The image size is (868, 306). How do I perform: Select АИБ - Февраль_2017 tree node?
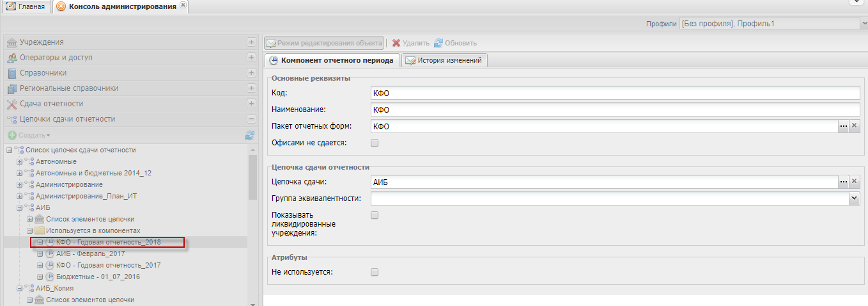click(90, 254)
